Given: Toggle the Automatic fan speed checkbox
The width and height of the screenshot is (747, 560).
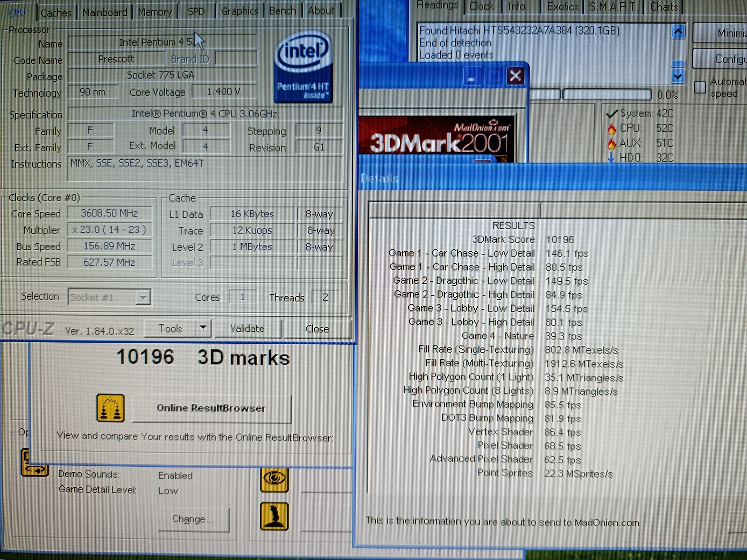Looking at the screenshot, I should [700, 87].
